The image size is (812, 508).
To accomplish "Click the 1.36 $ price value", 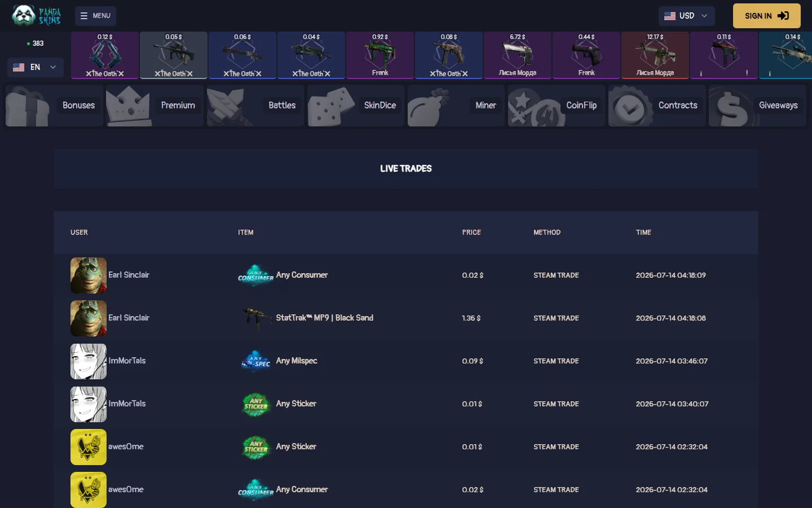I will [471, 318].
